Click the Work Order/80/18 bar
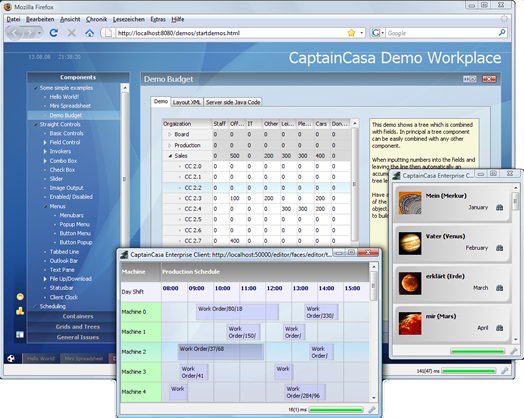The height and width of the screenshot is (418, 524). (x=237, y=312)
